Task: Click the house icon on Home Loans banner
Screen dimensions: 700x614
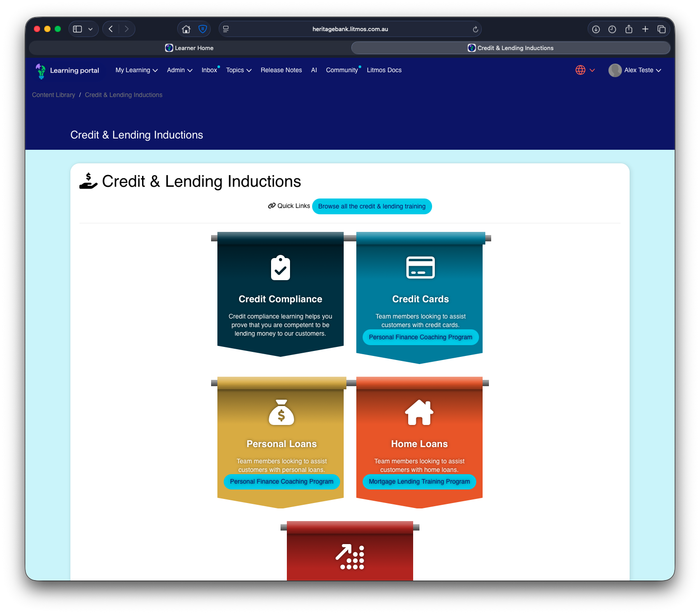Action: pos(419,412)
